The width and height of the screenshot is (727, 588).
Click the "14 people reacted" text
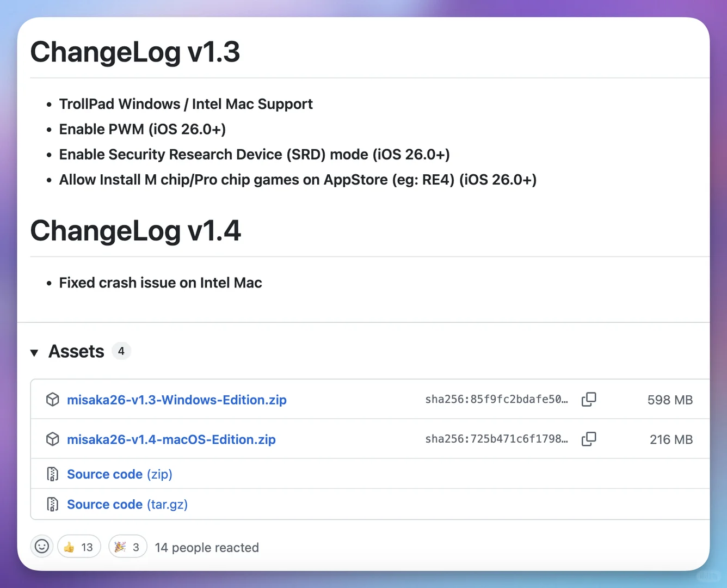pyautogui.click(x=207, y=547)
